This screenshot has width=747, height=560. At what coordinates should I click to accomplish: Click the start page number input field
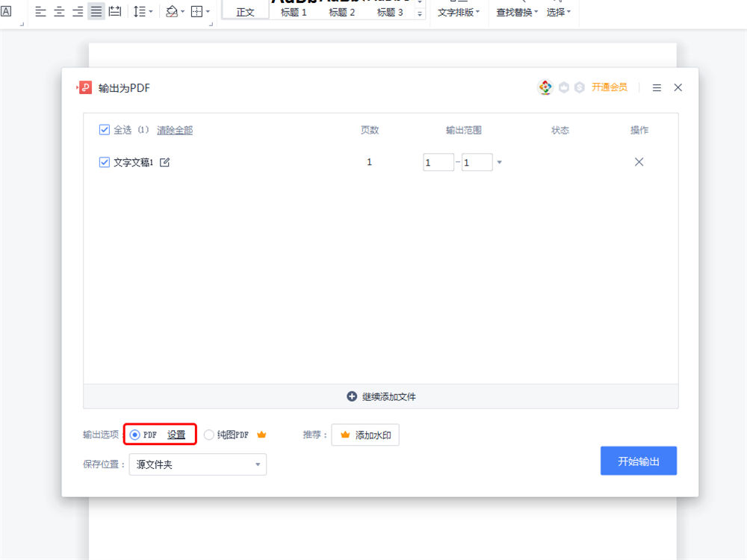pos(438,162)
